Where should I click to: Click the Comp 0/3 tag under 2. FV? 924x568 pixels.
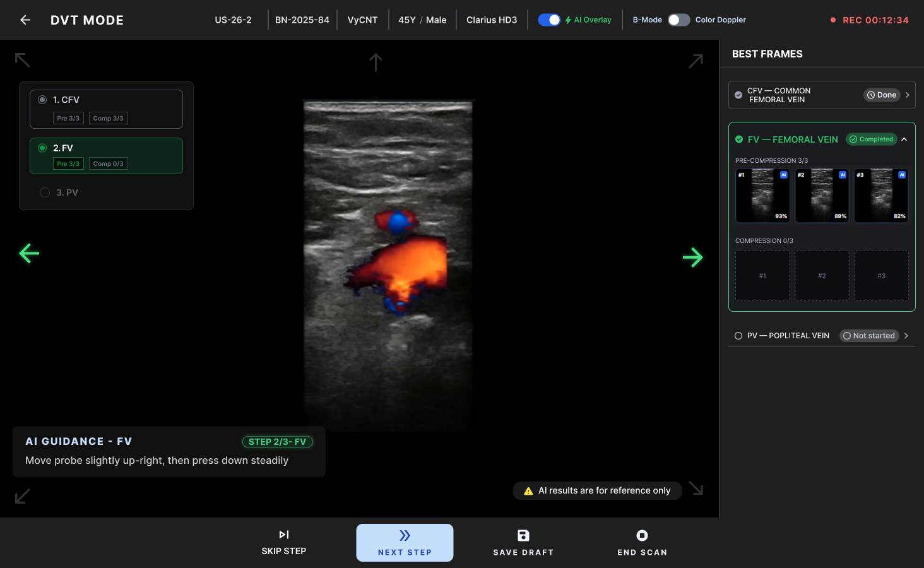tap(109, 163)
